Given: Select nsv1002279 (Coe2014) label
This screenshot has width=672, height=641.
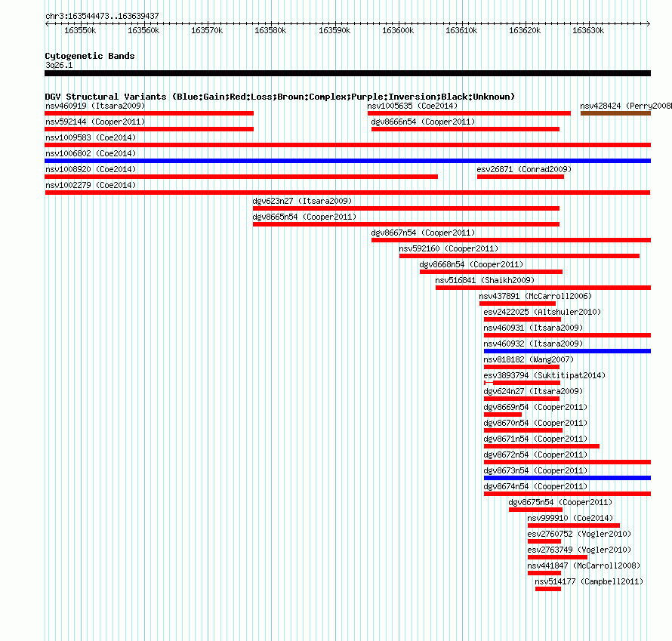Looking at the screenshot, I should coord(91,185).
